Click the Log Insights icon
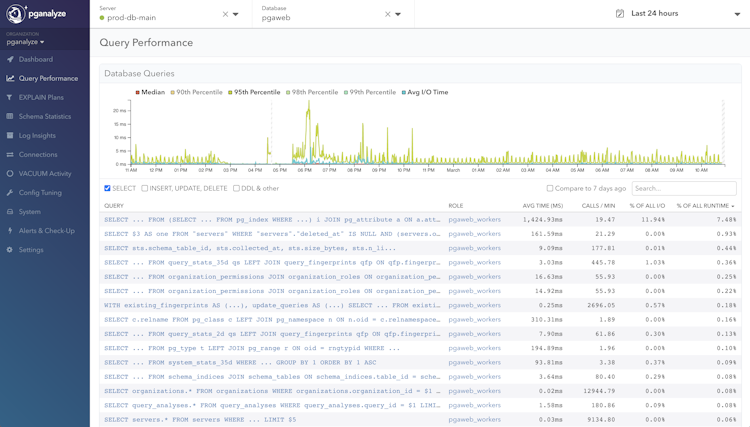750x427 pixels. coord(10,136)
